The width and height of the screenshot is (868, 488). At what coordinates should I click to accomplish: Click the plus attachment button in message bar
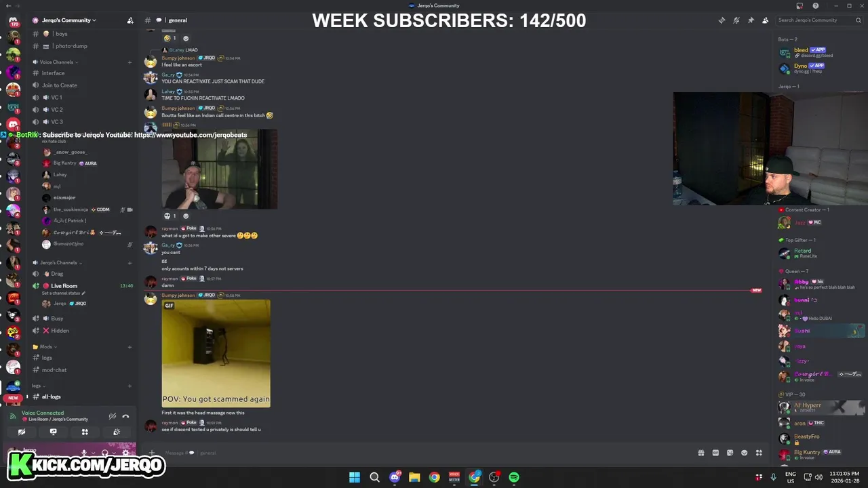pos(152,453)
